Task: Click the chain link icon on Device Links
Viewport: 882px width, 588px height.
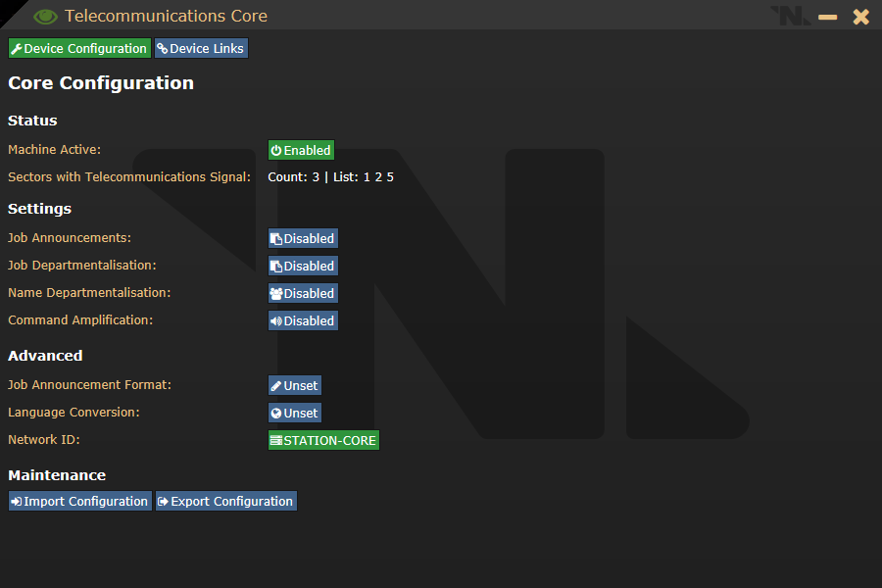Action: tap(163, 49)
